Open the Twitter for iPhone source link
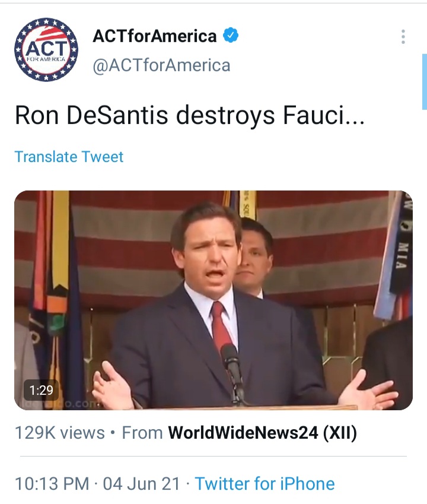Screen dimensions: 427x504 coord(265,483)
